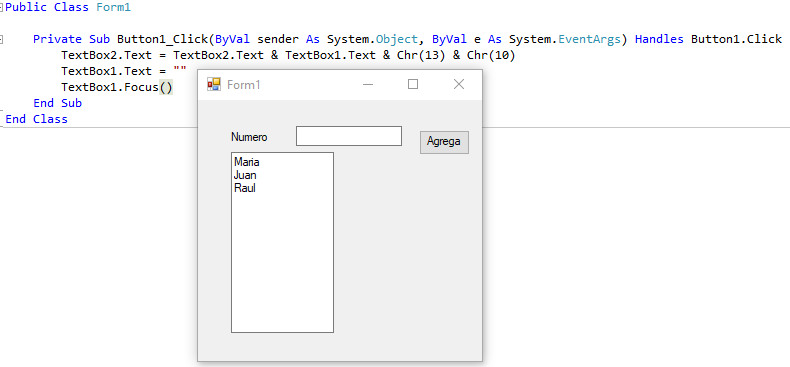Select the name Maria in the multiline textbox
Screen dimensions: 790x367
click(247, 163)
